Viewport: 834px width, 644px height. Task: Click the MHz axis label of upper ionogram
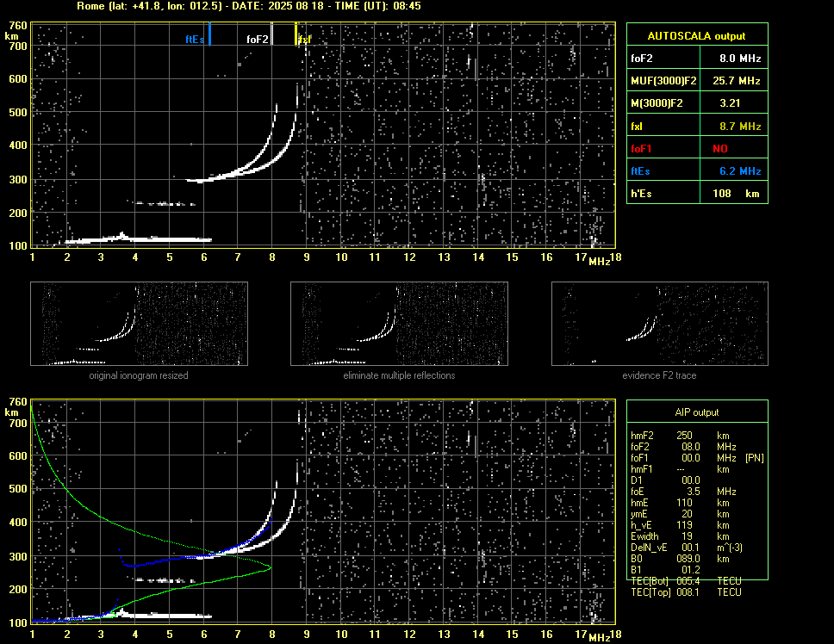(x=599, y=262)
